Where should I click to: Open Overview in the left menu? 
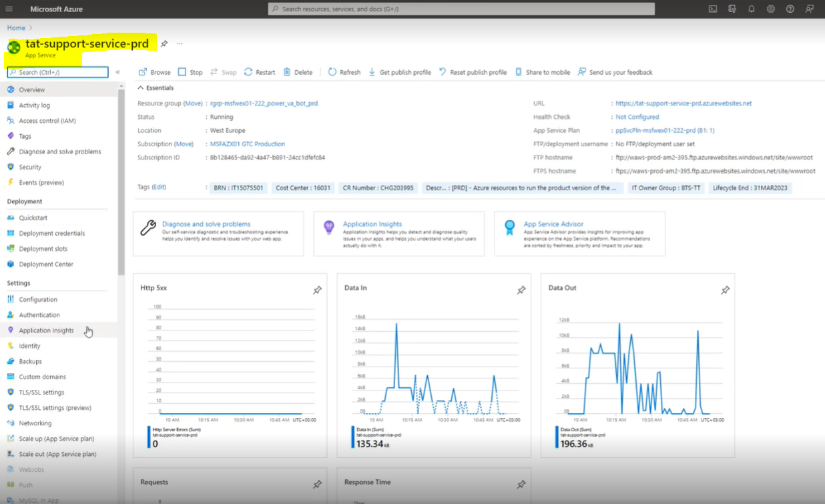(x=59, y=89)
